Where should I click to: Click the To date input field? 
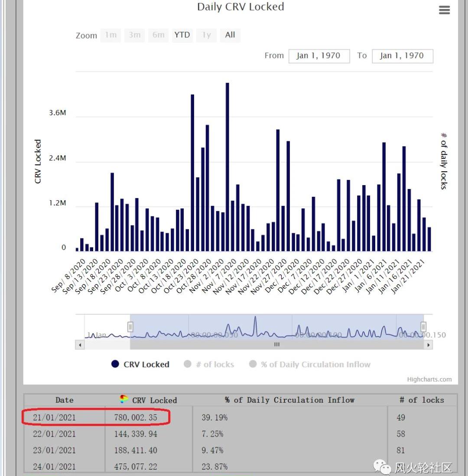click(402, 56)
